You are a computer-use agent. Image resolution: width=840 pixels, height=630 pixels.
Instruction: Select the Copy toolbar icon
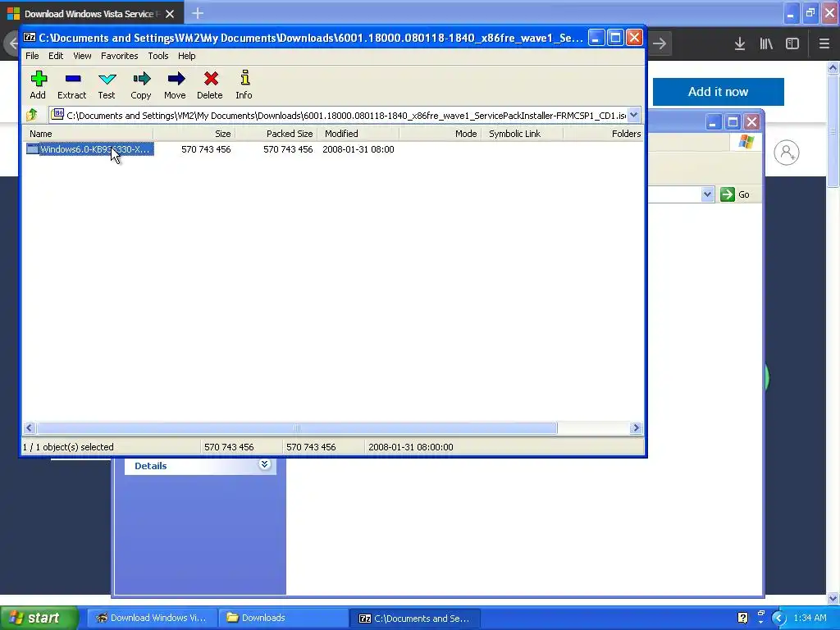141,84
